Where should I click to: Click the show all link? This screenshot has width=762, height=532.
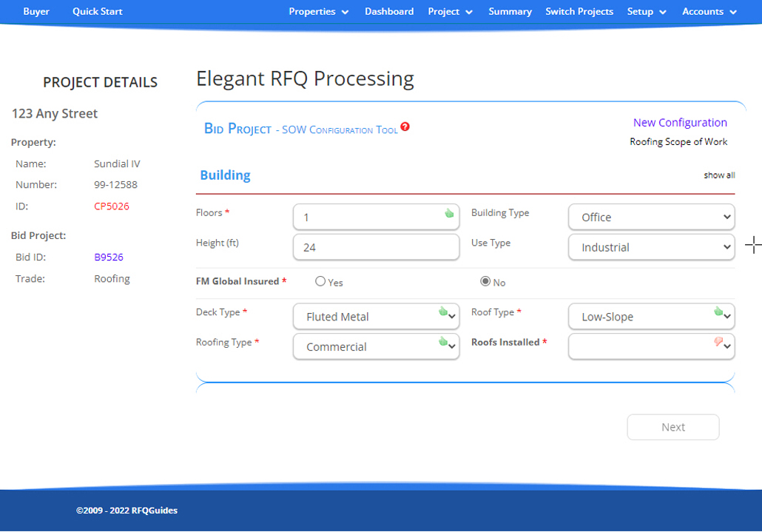pyautogui.click(x=719, y=175)
